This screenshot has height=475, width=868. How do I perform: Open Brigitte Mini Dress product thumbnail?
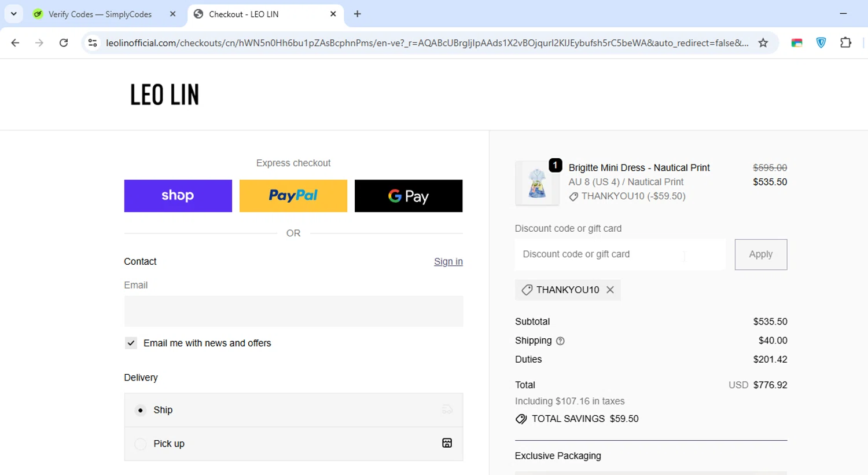(x=537, y=183)
